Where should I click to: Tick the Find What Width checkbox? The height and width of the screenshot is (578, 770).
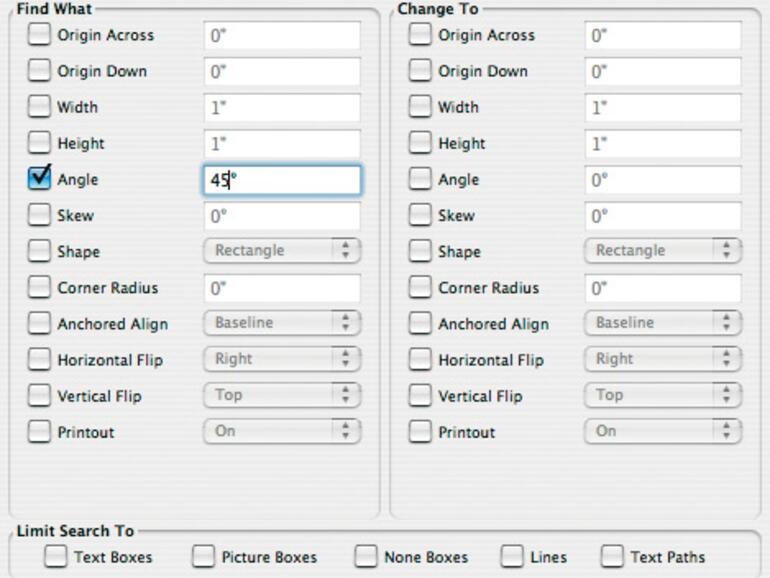click(x=39, y=107)
